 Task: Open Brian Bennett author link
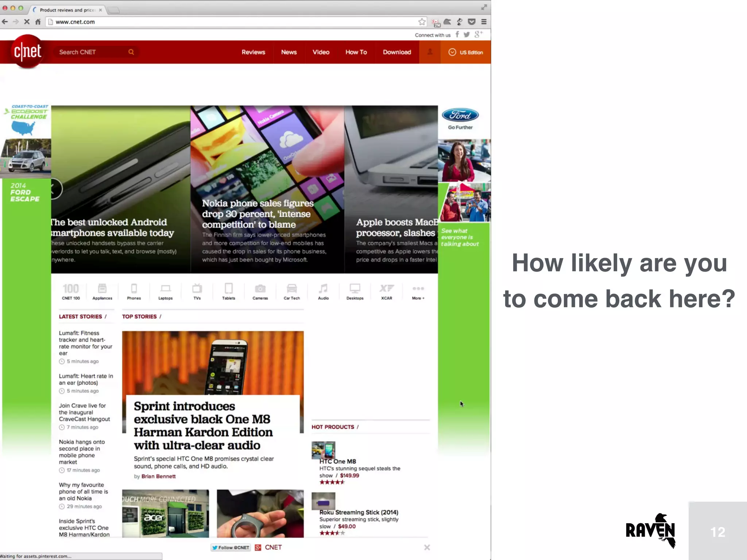click(x=158, y=476)
